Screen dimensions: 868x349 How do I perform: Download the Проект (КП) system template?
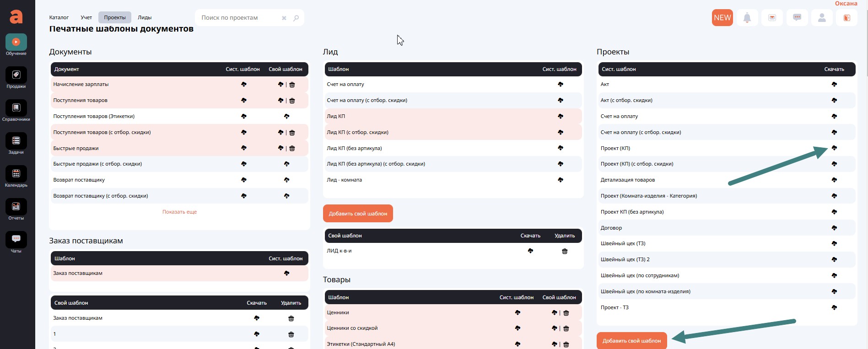[x=834, y=148]
